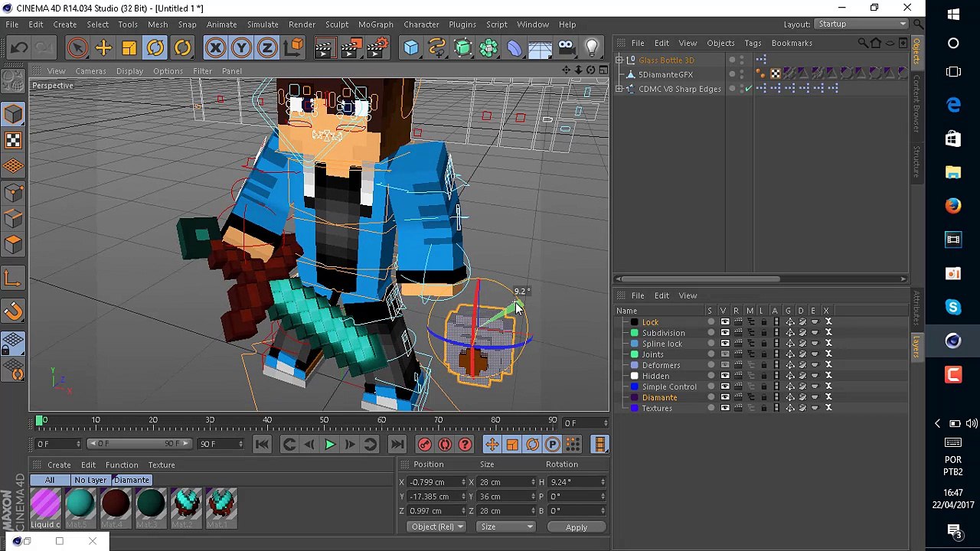The height and width of the screenshot is (551, 980).
Task: Open the Windows Start menu
Action: [x=953, y=15]
